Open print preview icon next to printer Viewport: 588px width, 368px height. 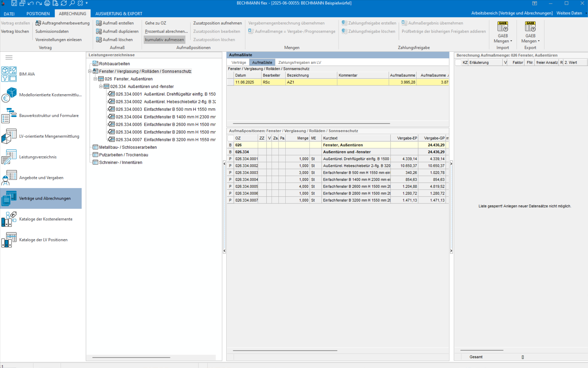tap(55, 3)
